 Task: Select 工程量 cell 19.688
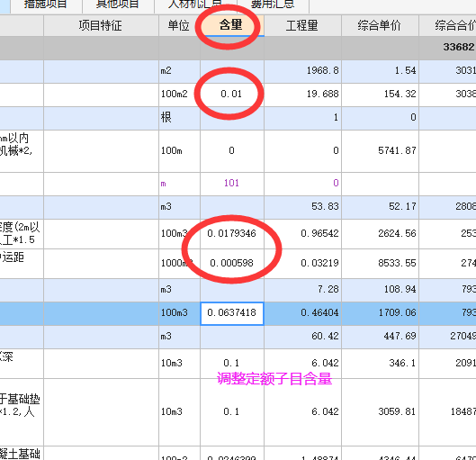[x=302, y=95]
